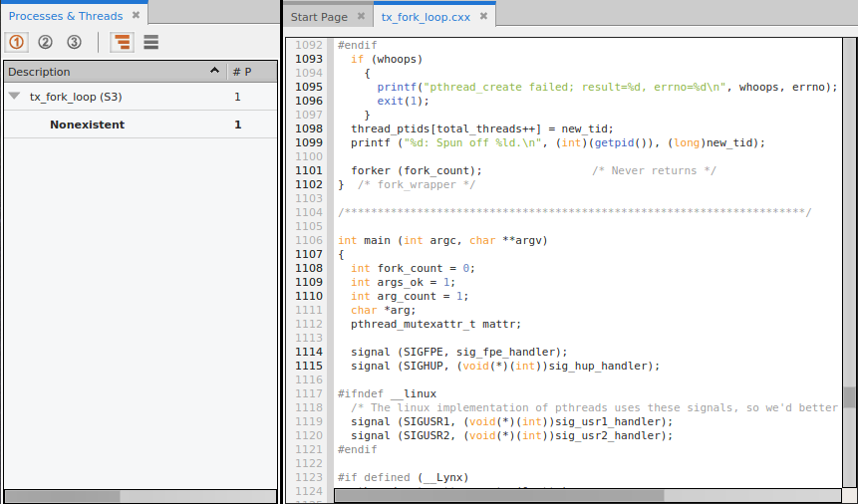Viewport: 858px width, 504px height.
Task: Select view preset 3 in Processes toolbar
Action: 74,42
